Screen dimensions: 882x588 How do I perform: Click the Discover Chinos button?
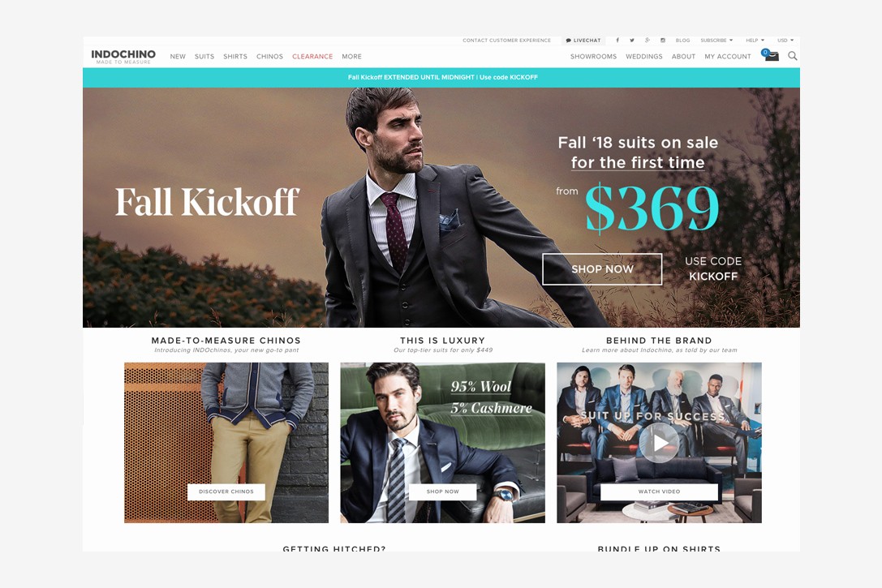pos(226,491)
